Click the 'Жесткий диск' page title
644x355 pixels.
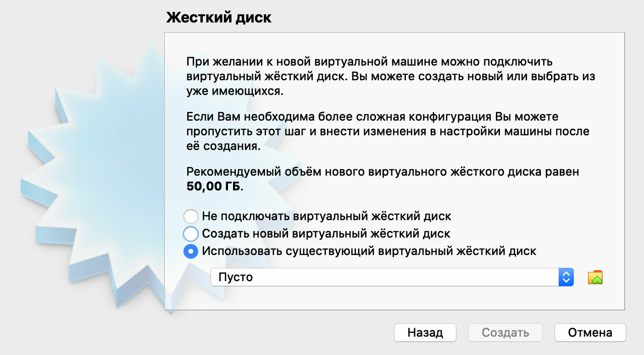219,17
